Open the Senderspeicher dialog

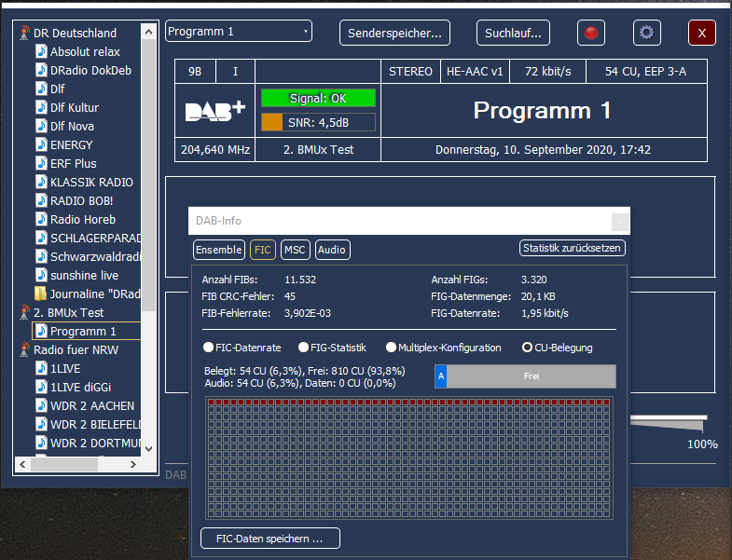click(x=395, y=34)
